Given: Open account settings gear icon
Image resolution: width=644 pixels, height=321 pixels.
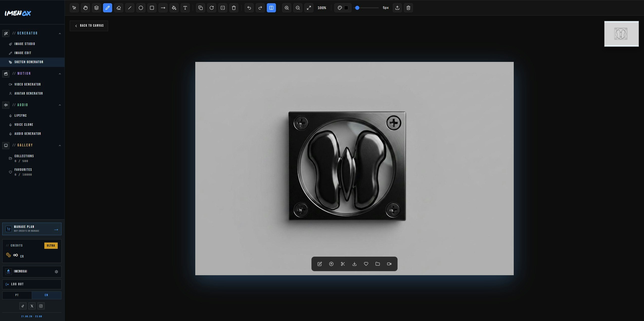Looking at the screenshot, I should coord(56,272).
